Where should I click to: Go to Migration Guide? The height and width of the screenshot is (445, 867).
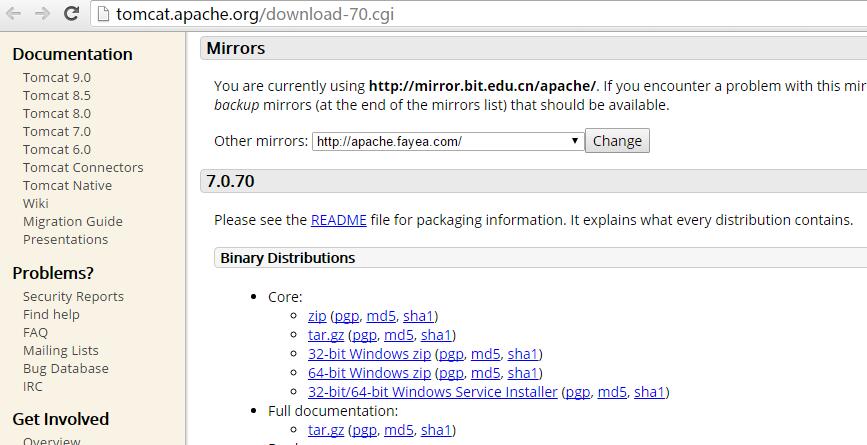tap(73, 221)
